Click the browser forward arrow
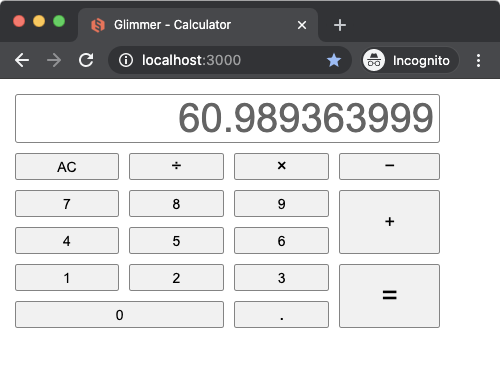 [x=54, y=60]
